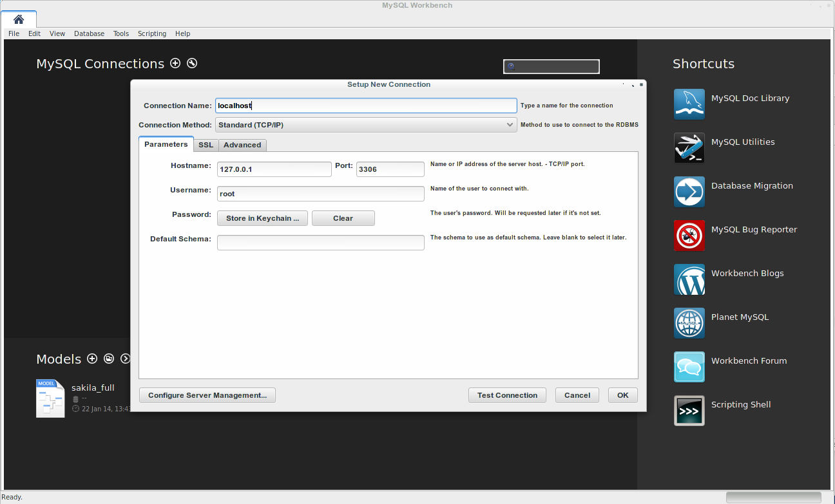Image resolution: width=835 pixels, height=504 pixels.
Task: Launch the Database Migration icon
Action: pos(689,192)
